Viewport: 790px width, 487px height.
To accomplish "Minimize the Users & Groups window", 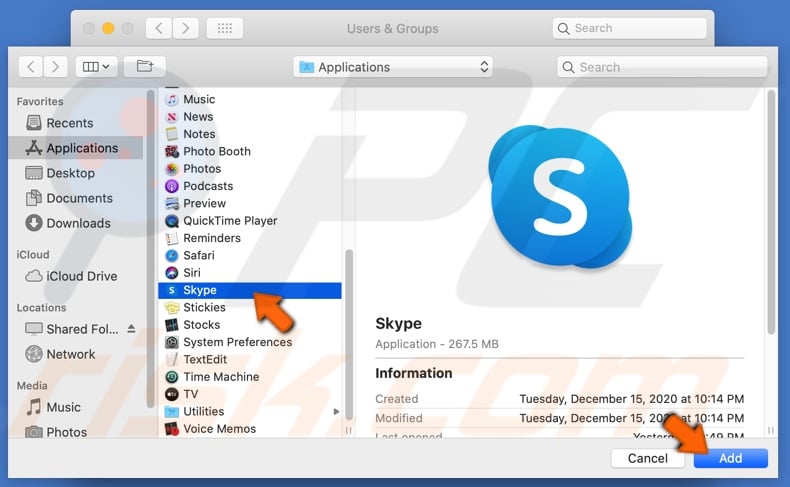I will (x=108, y=28).
